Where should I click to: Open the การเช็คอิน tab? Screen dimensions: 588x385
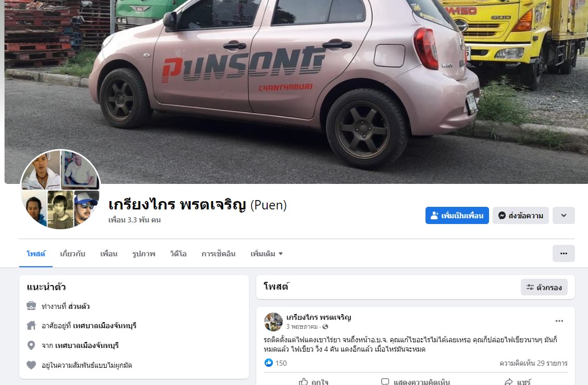218,254
